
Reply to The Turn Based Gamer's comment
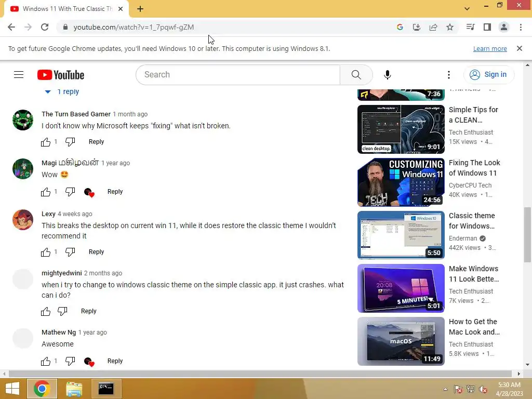click(96, 142)
